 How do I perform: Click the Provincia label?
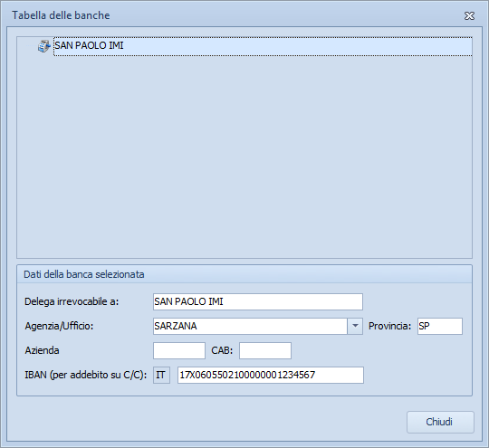point(389,326)
